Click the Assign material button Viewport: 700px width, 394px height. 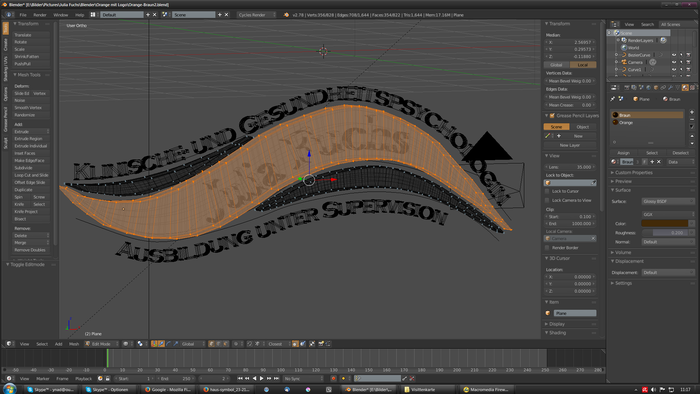click(x=623, y=153)
